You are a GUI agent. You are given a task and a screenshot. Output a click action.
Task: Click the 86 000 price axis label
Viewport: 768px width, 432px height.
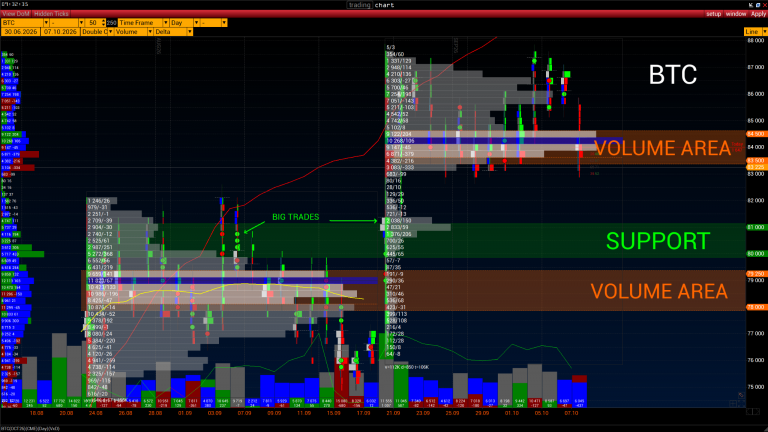[x=756, y=94]
